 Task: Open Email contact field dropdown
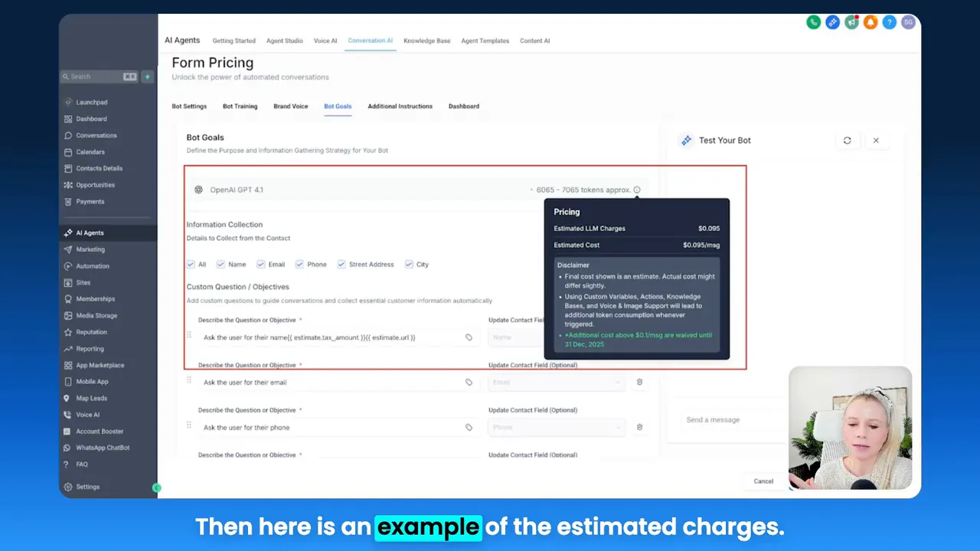pos(557,383)
